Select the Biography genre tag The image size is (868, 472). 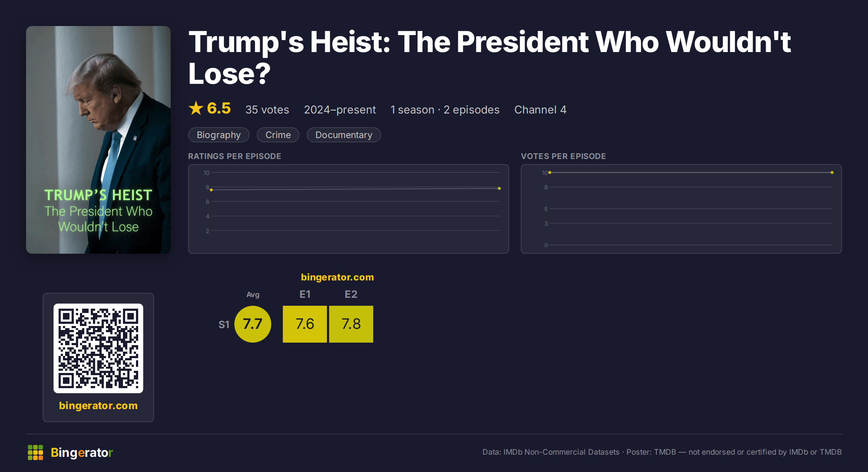coord(219,135)
